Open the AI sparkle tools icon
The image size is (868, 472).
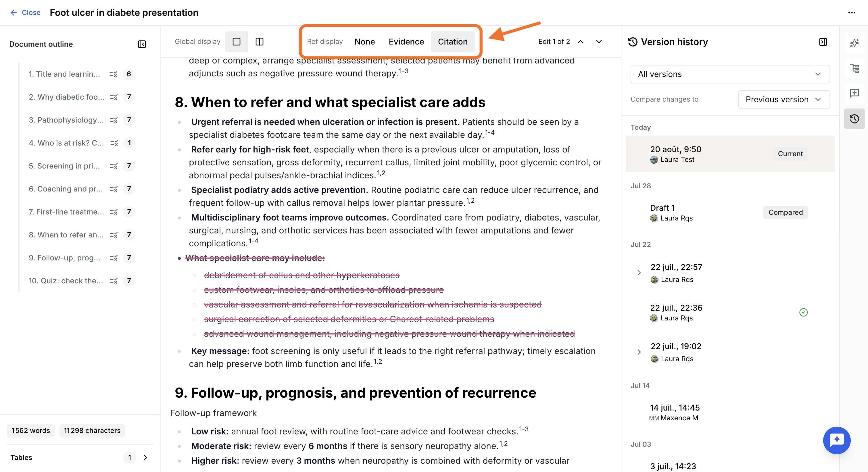854,43
